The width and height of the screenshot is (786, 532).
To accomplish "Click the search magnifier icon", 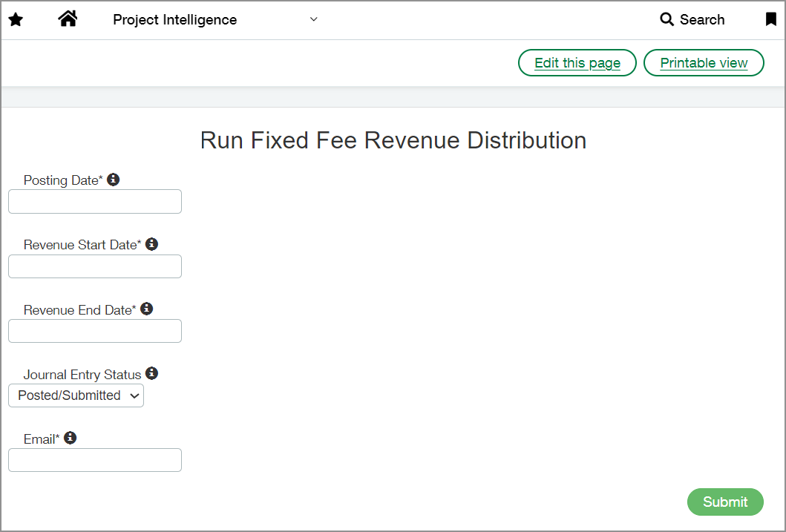I will tap(666, 19).
